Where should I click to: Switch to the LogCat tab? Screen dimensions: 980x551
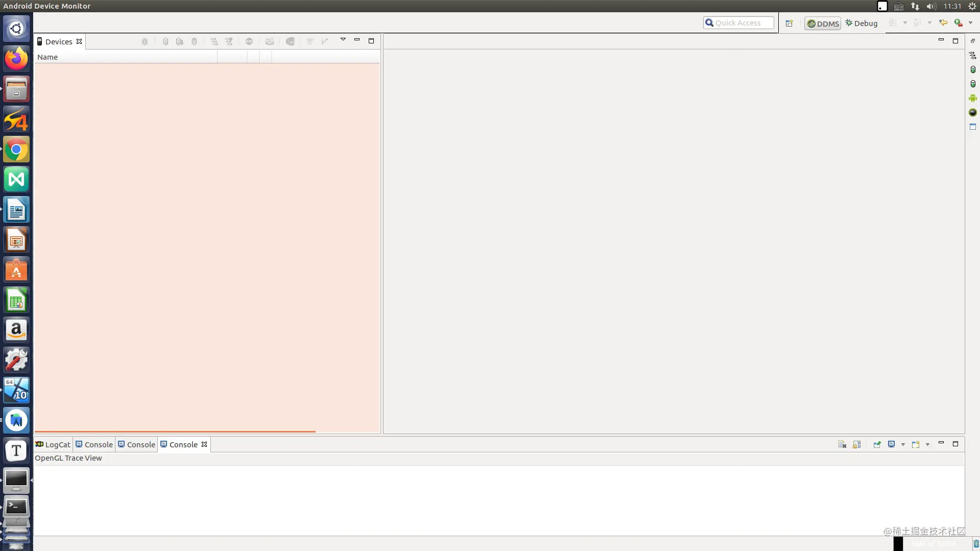coord(53,445)
